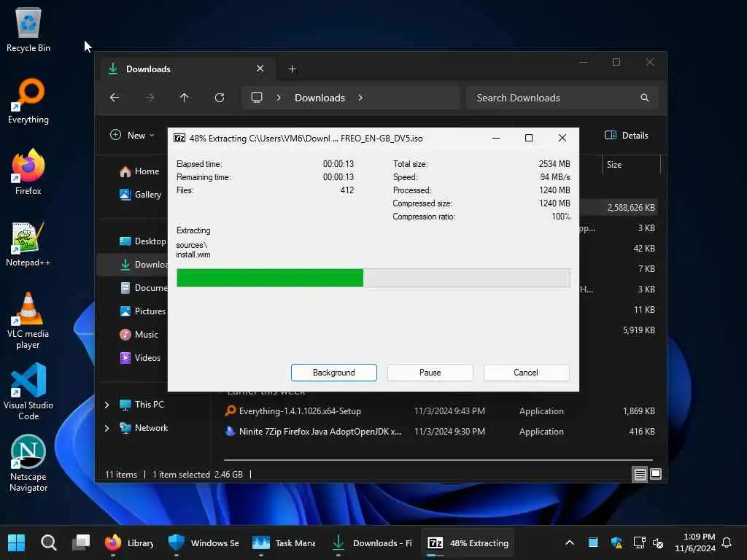This screenshot has height=560, width=747.
Task: Click the PC icon in address bar
Action: coord(257,98)
